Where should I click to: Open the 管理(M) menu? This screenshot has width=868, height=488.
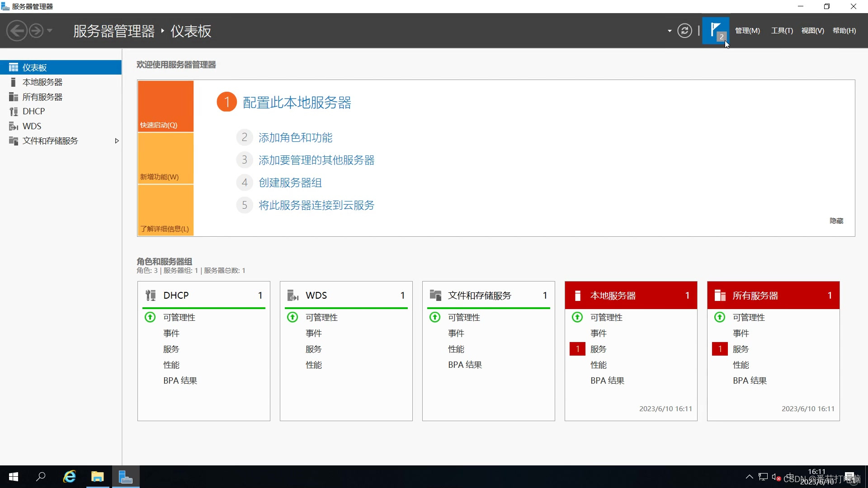[747, 31]
